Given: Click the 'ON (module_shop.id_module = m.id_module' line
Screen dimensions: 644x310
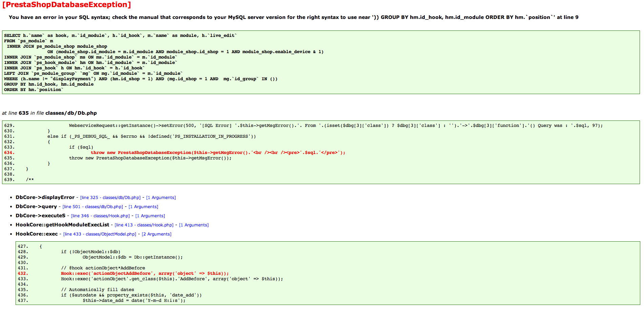Looking at the screenshot, I should (185, 52).
